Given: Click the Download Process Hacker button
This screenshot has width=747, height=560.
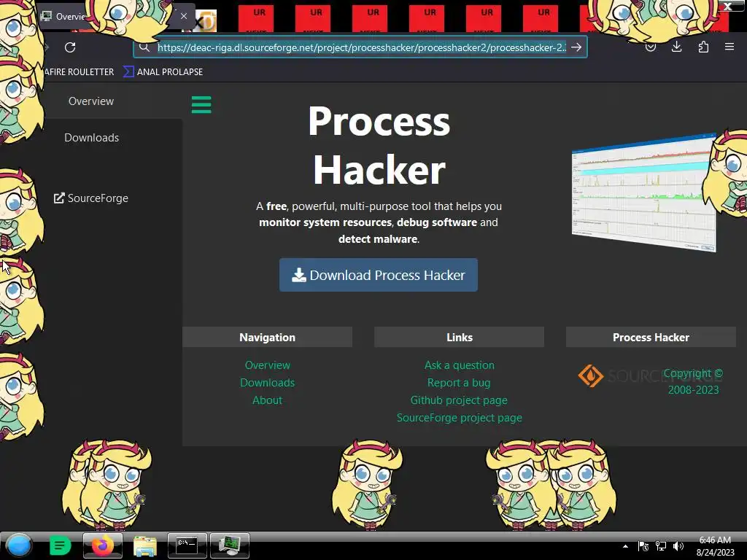Looking at the screenshot, I should pos(379,275).
